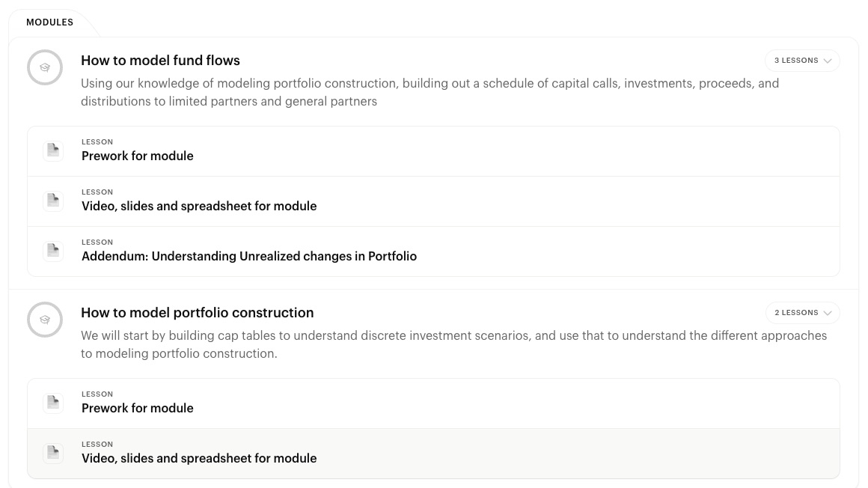Select the Addendum: Understanding Unrealized changes lesson
The height and width of the screenshot is (488, 868).
[249, 256]
